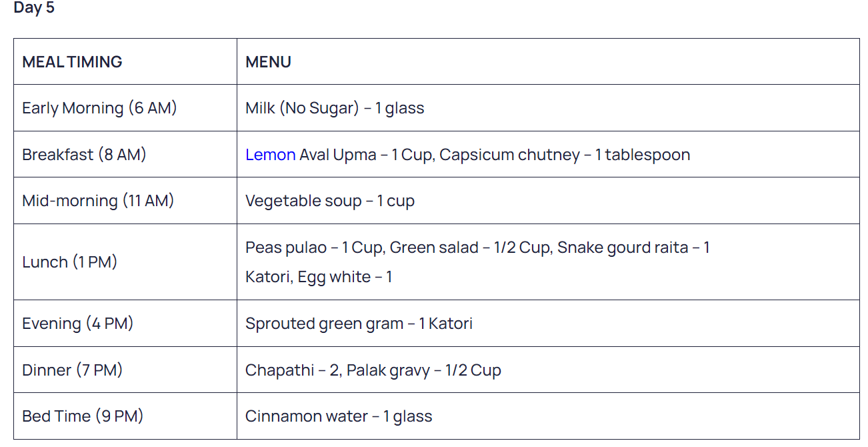
Task: Select the MEAL TIMING column header
Action: (x=72, y=62)
